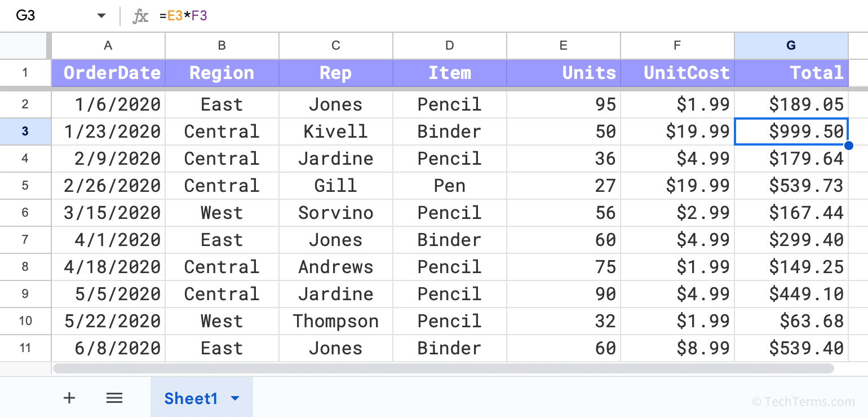Select column G header

click(791, 46)
